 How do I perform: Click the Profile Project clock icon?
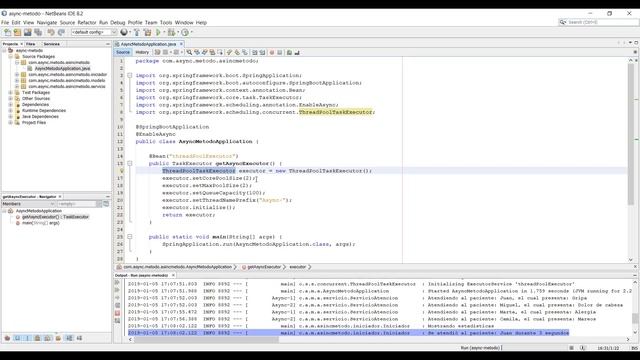click(x=185, y=32)
